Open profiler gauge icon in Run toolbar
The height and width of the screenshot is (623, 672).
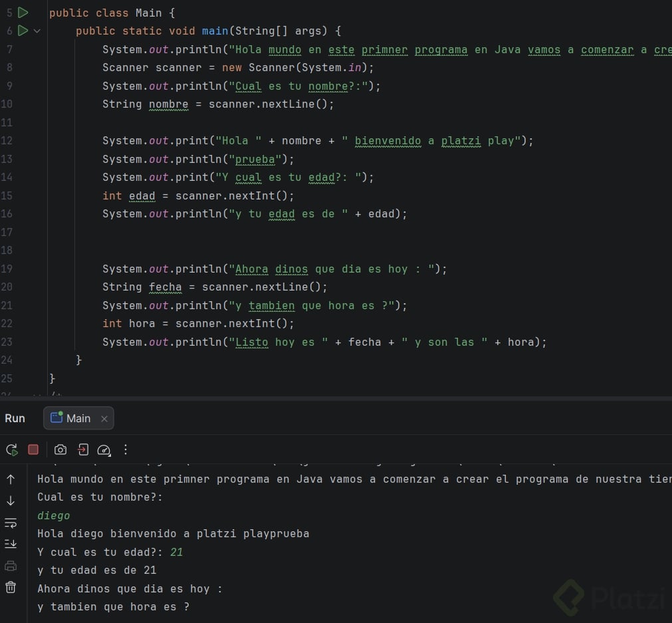pyautogui.click(x=104, y=449)
